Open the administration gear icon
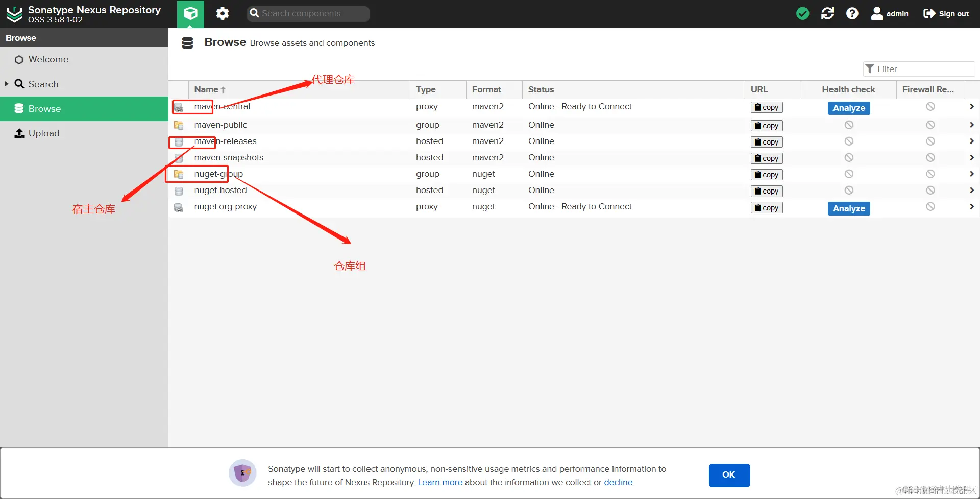This screenshot has height=499, width=980. pyautogui.click(x=223, y=14)
